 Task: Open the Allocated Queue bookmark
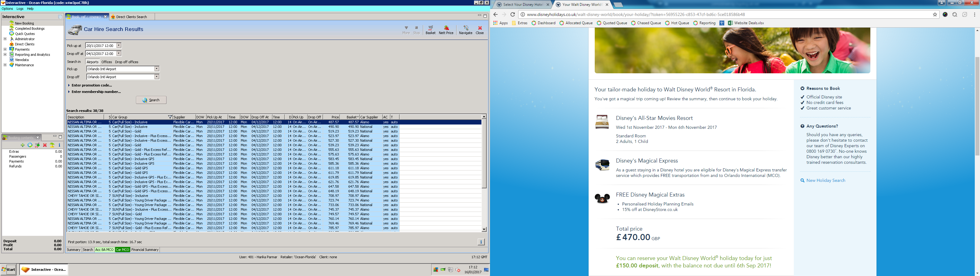[x=576, y=23]
